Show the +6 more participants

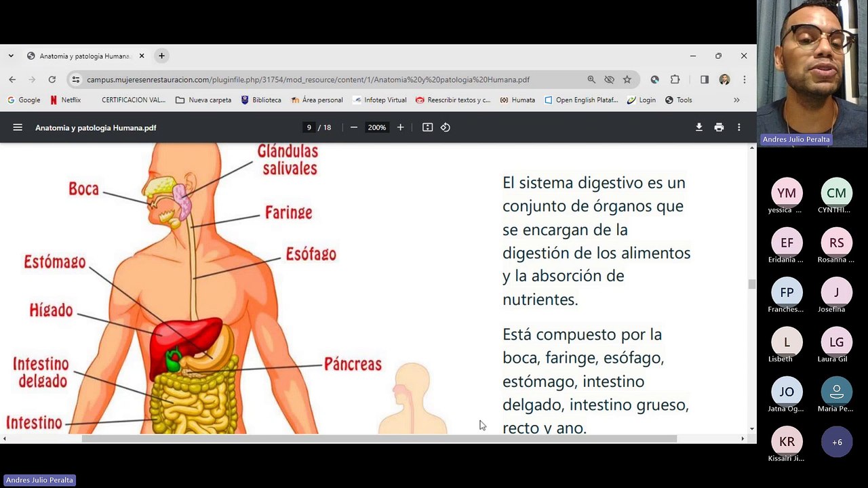(836, 442)
